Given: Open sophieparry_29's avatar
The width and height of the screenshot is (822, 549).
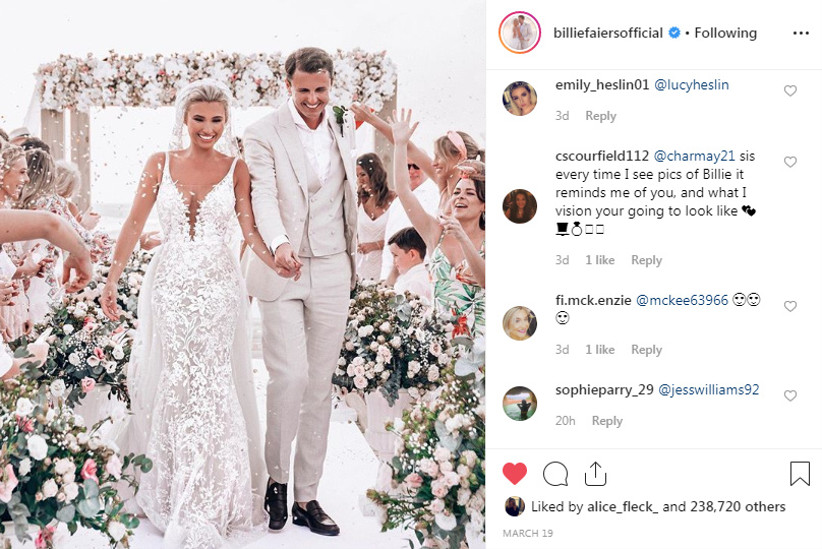Looking at the screenshot, I should (x=520, y=404).
